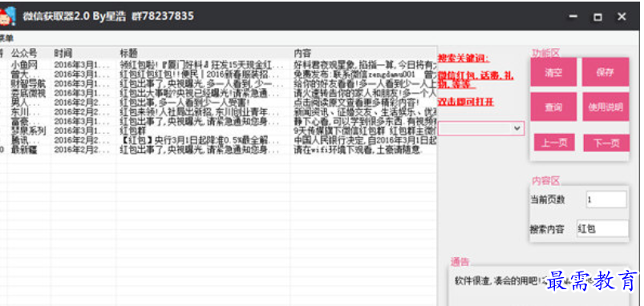Sort by the 公众号 column header
Viewport: 644px width, 306px height.
(x=24, y=53)
